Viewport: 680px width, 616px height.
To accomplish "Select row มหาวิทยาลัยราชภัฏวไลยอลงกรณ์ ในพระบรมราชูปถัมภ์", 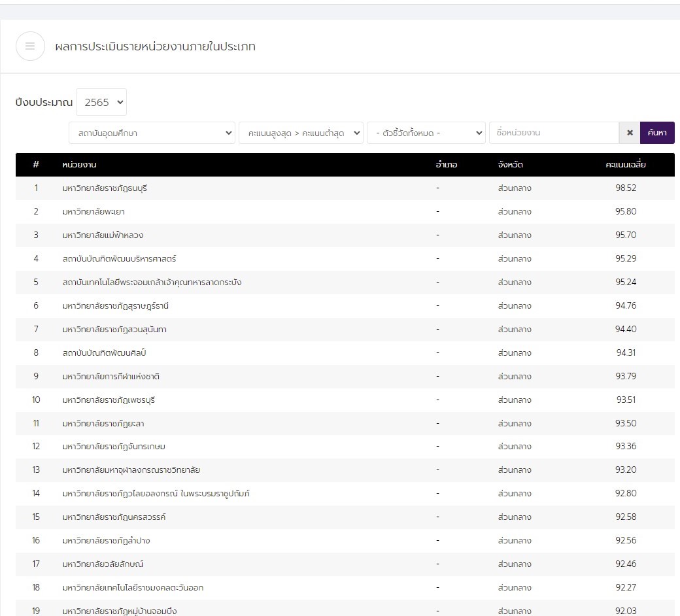I will point(345,493).
